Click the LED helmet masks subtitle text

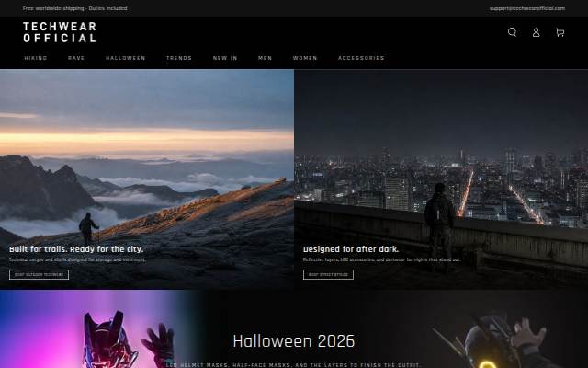coord(294,364)
